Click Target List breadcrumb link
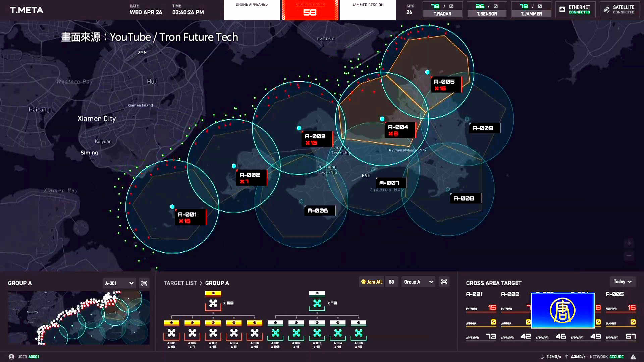644x362 pixels. (x=180, y=283)
